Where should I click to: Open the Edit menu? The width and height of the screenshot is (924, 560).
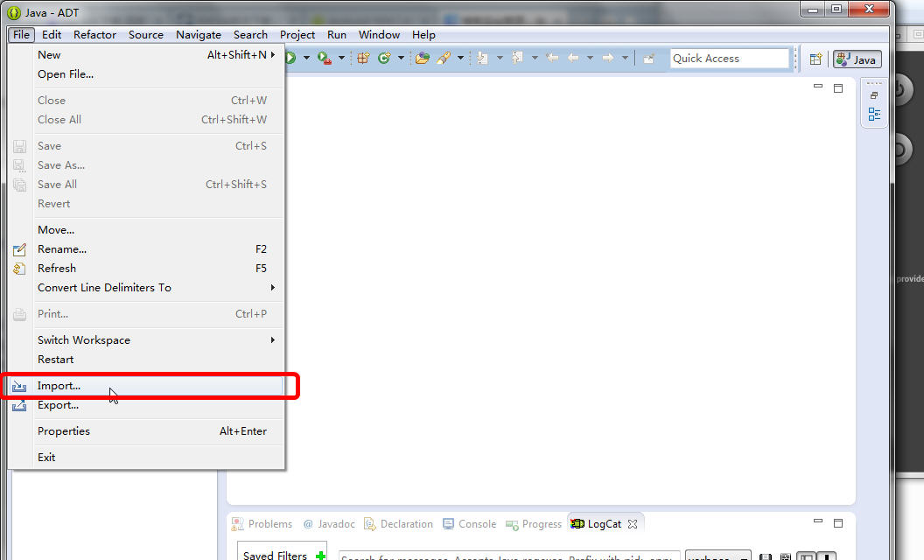[52, 35]
